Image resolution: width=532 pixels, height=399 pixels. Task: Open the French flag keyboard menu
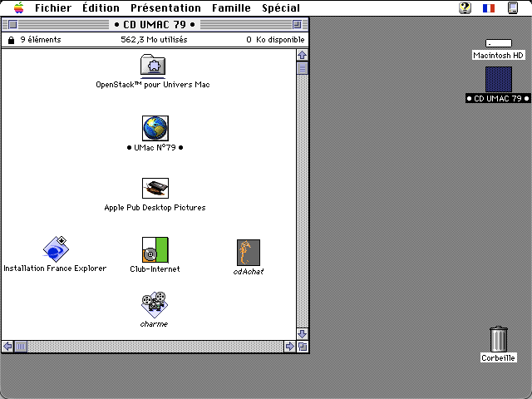(489, 7)
